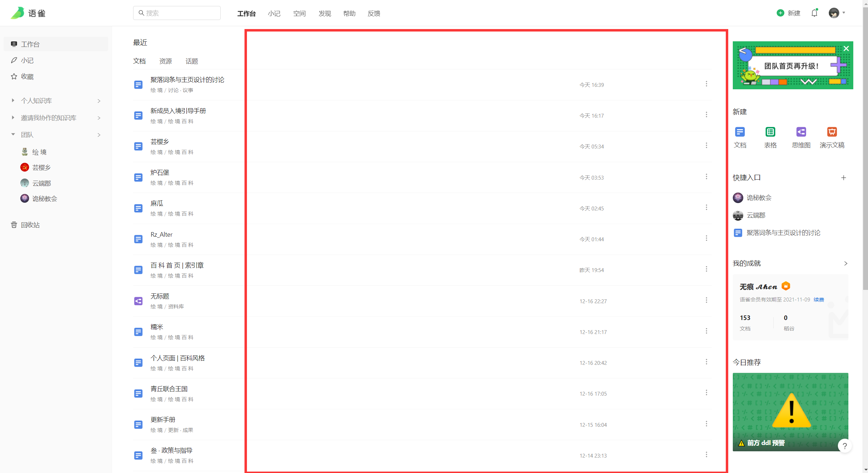Viewport: 868px width, 473px height.
Task: Open more options for 聚落词条与主页设计的讨论
Action: (706, 84)
